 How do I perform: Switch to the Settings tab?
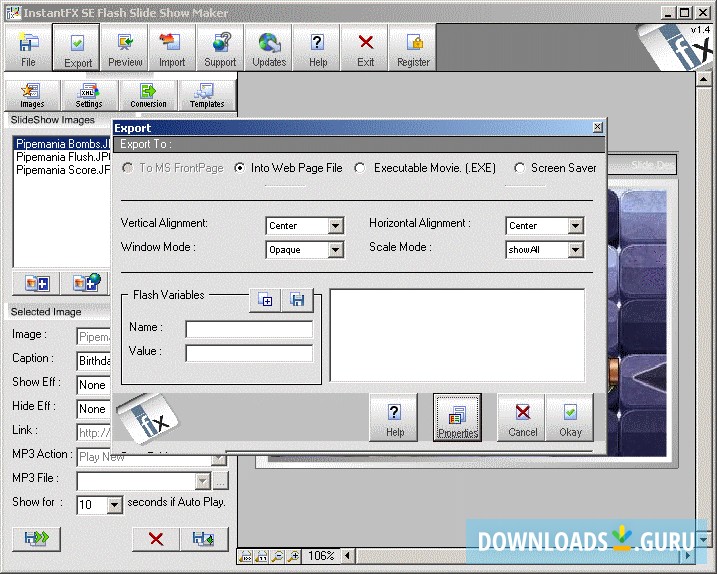89,95
